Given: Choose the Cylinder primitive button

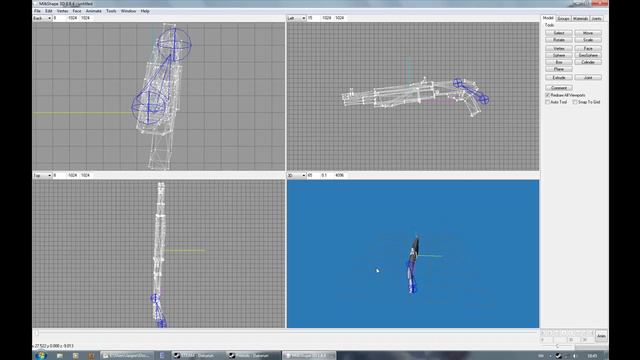Looking at the screenshot, I should [x=588, y=62].
